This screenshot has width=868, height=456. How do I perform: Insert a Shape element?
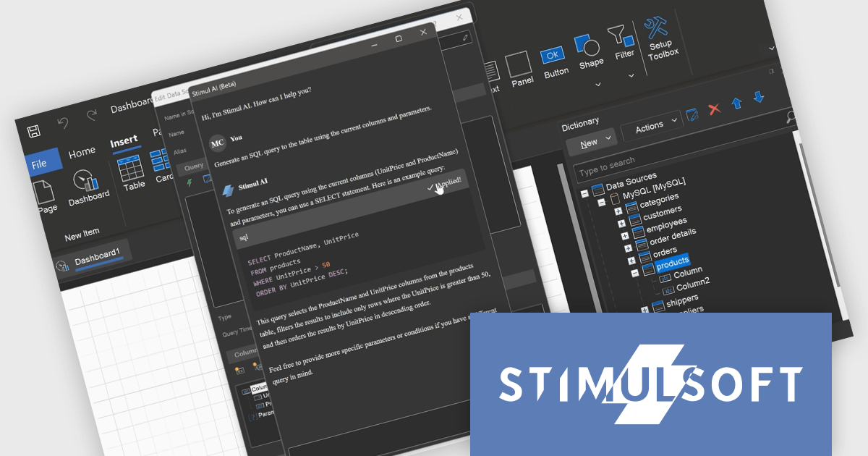pyautogui.click(x=589, y=52)
